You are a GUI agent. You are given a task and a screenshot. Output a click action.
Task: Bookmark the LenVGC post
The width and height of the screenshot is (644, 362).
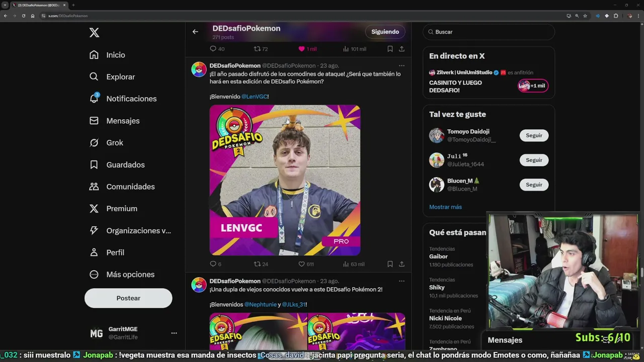[390, 264]
